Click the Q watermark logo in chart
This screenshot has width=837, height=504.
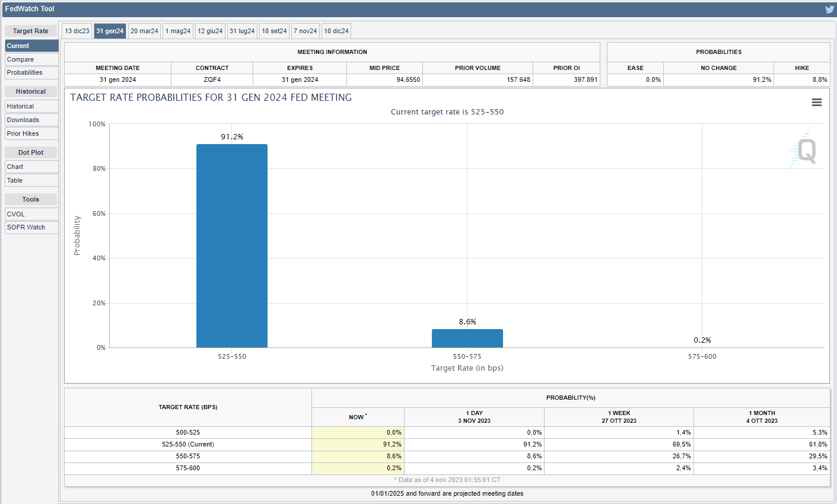point(805,150)
